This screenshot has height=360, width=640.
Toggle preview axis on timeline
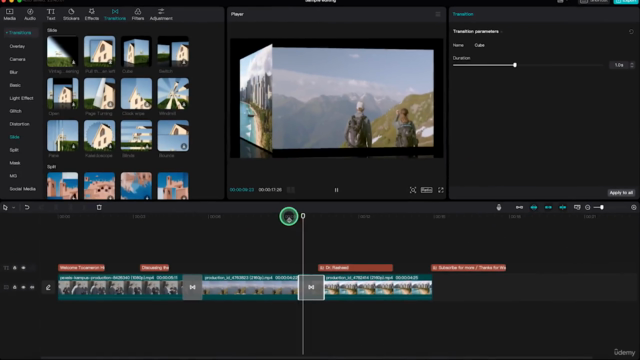pos(562,207)
